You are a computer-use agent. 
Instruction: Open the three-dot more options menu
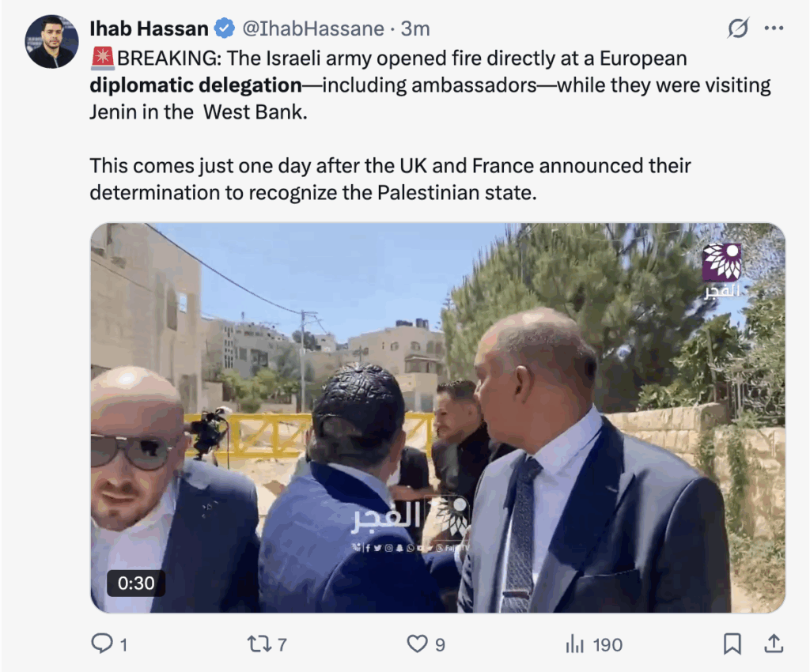[x=774, y=28]
